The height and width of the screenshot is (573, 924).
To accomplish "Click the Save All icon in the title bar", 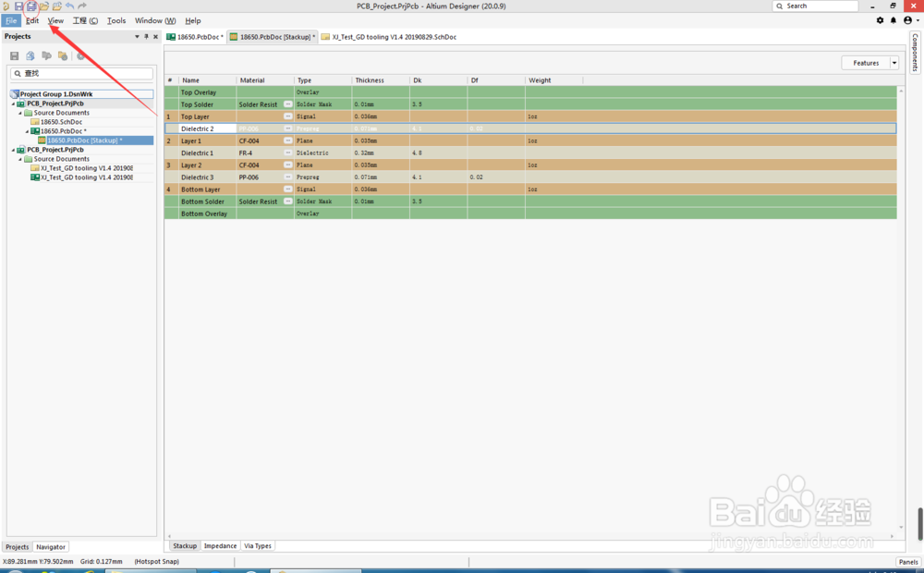I will click(x=31, y=6).
